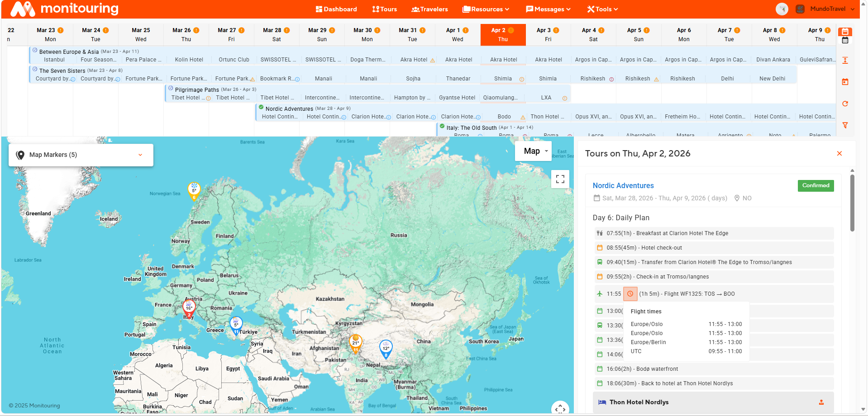868x416 pixels.
Task: Switch to the monthly calendar view
Action: [845, 41]
